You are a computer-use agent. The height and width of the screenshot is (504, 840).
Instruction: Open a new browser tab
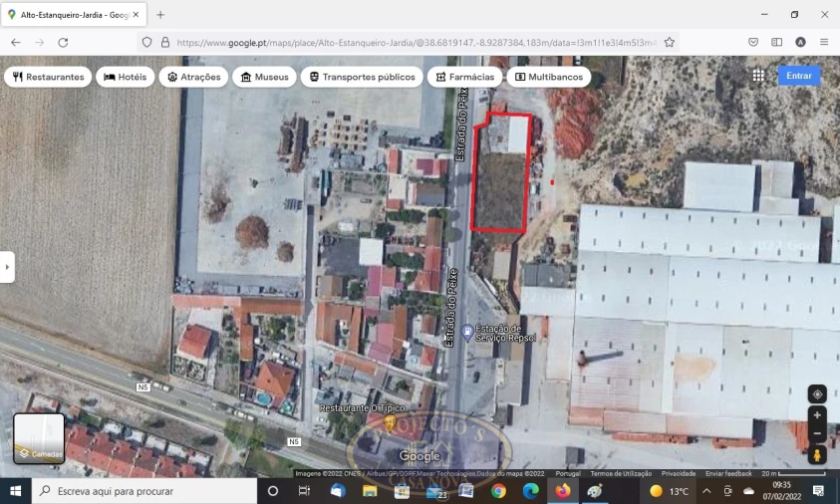160,15
